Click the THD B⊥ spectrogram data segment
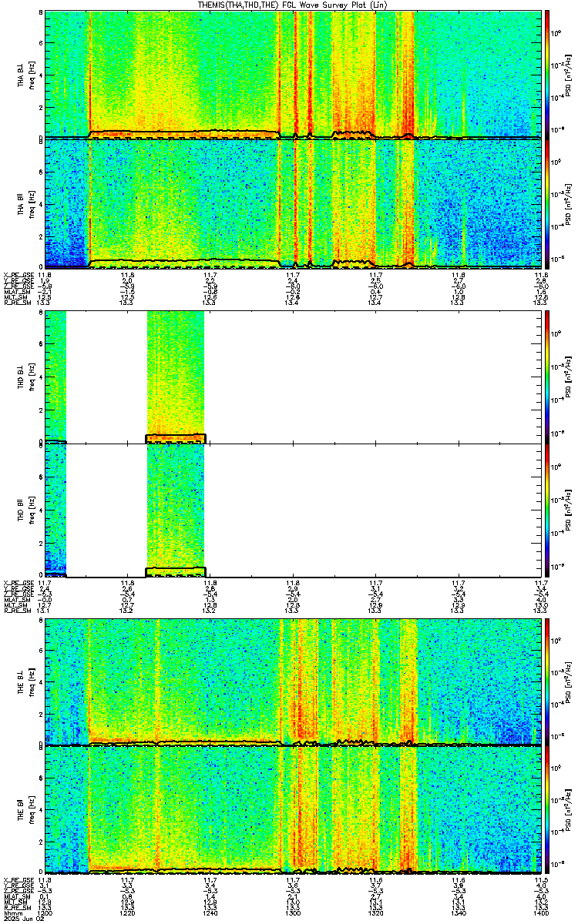The image size is (578, 924). 176,377
